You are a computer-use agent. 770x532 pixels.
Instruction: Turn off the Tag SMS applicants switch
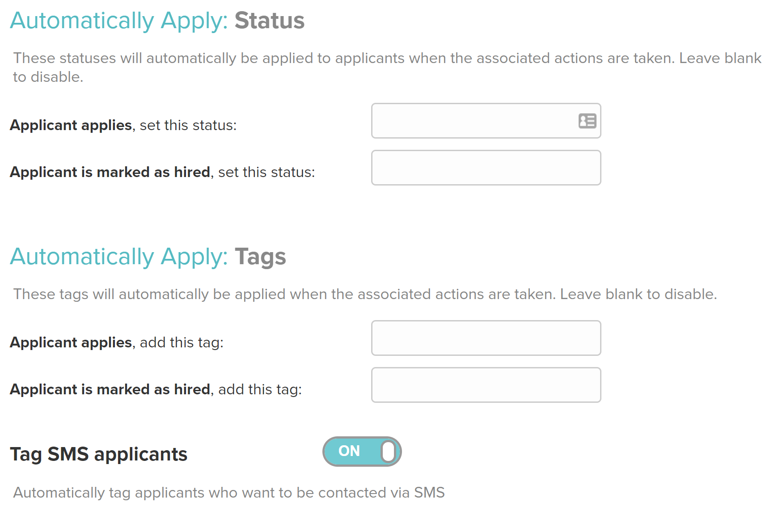pyautogui.click(x=362, y=452)
